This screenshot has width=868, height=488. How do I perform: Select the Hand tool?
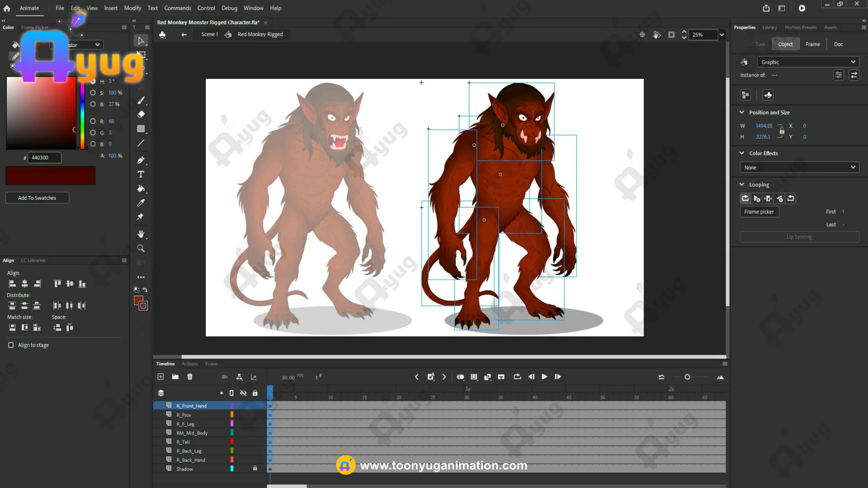click(x=141, y=234)
